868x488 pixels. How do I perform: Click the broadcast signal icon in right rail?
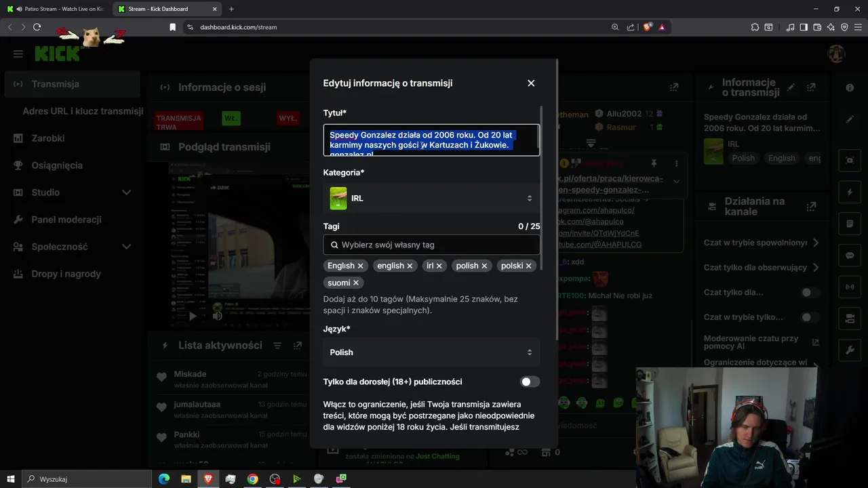click(x=850, y=287)
